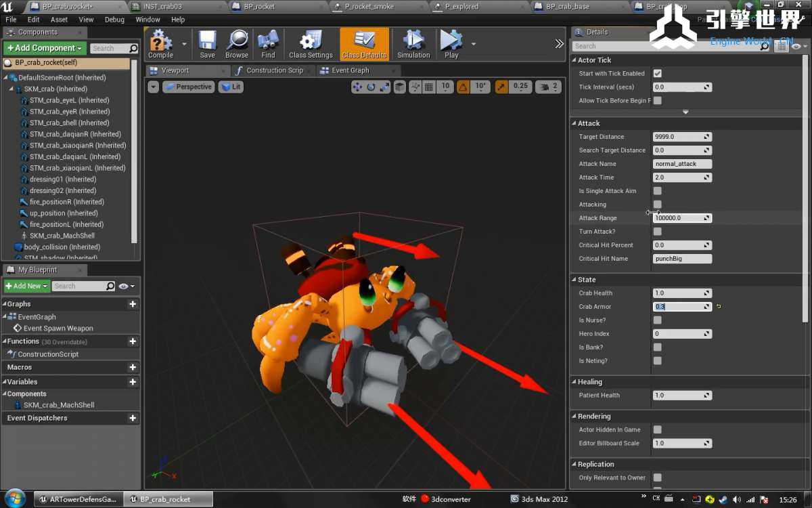Click the coordinate system cube icon in viewport

400,87
